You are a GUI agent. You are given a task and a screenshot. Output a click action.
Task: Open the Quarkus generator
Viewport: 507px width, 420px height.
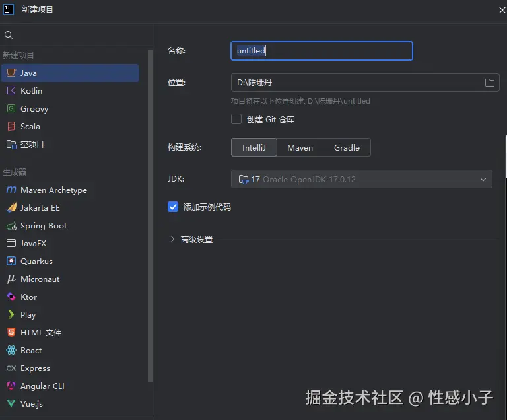pos(70,261)
